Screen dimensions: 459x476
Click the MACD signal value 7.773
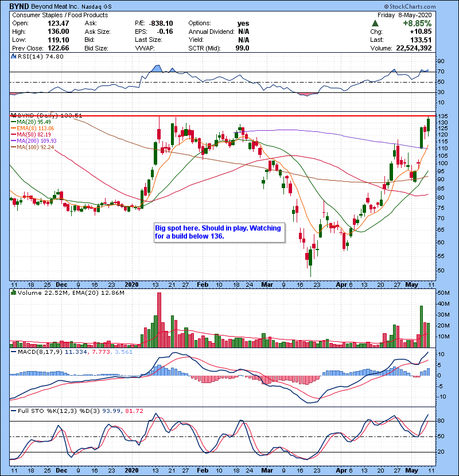click(100, 352)
